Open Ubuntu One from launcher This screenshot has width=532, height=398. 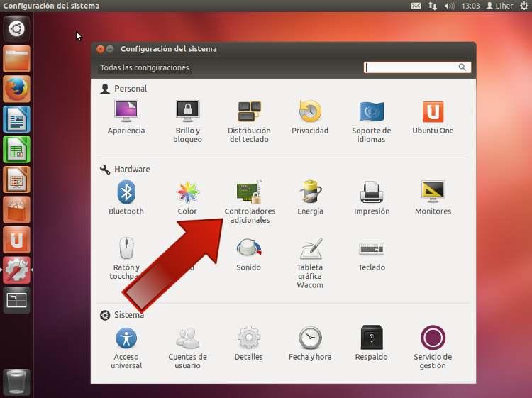click(16, 240)
